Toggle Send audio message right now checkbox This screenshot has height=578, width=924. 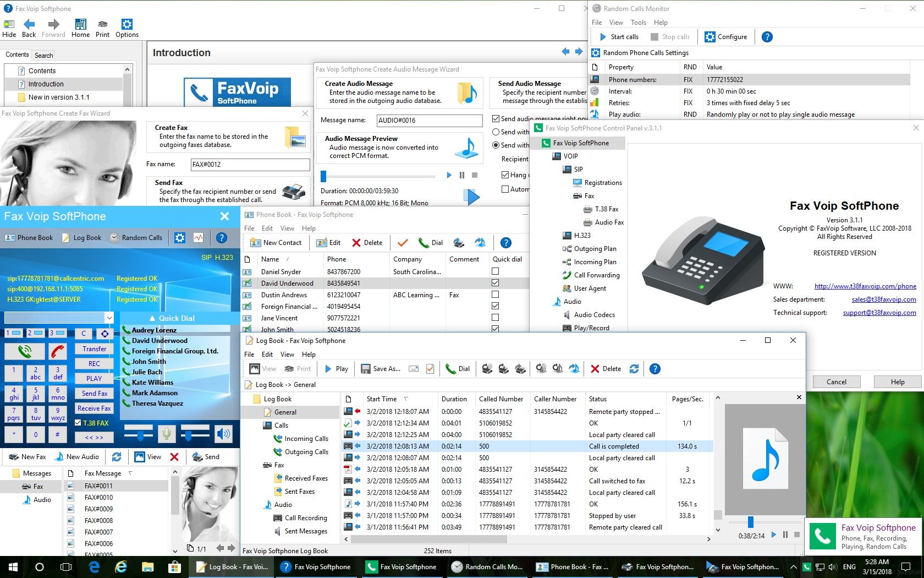(496, 118)
